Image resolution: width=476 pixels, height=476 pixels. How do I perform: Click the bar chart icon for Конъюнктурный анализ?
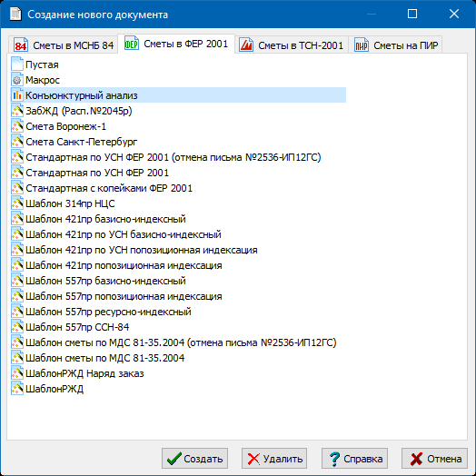pyautogui.click(x=17, y=95)
